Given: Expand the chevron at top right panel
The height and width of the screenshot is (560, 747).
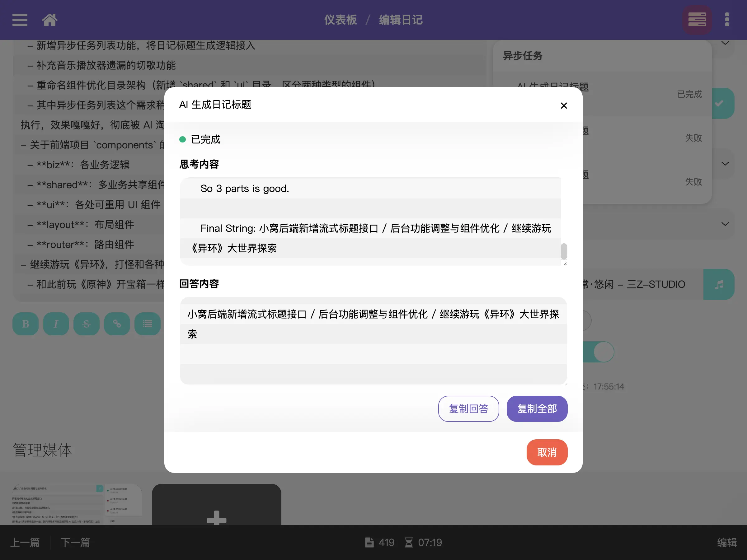Looking at the screenshot, I should pos(725,43).
